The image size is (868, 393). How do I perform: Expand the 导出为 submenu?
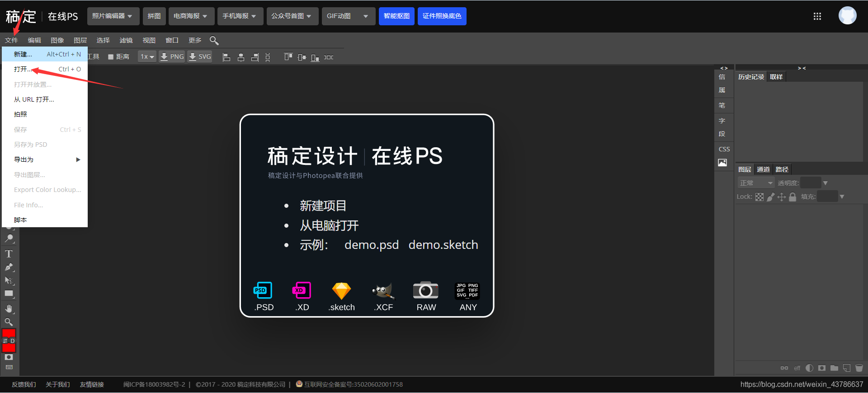(x=45, y=159)
